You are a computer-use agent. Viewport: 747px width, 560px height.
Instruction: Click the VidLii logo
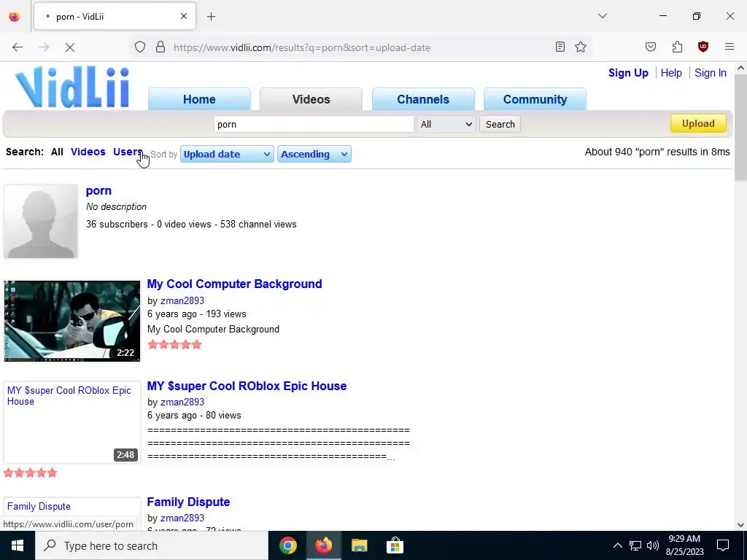tap(72, 87)
